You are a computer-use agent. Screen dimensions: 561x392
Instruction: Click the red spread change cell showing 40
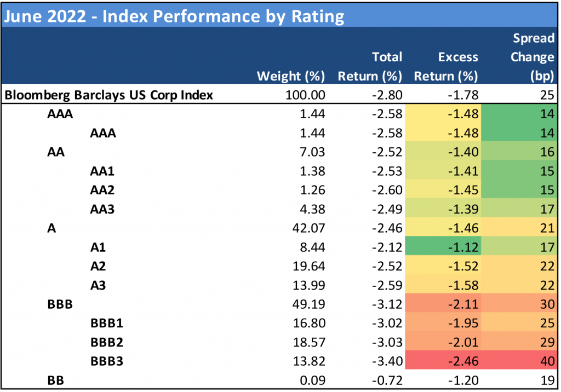tap(519, 361)
